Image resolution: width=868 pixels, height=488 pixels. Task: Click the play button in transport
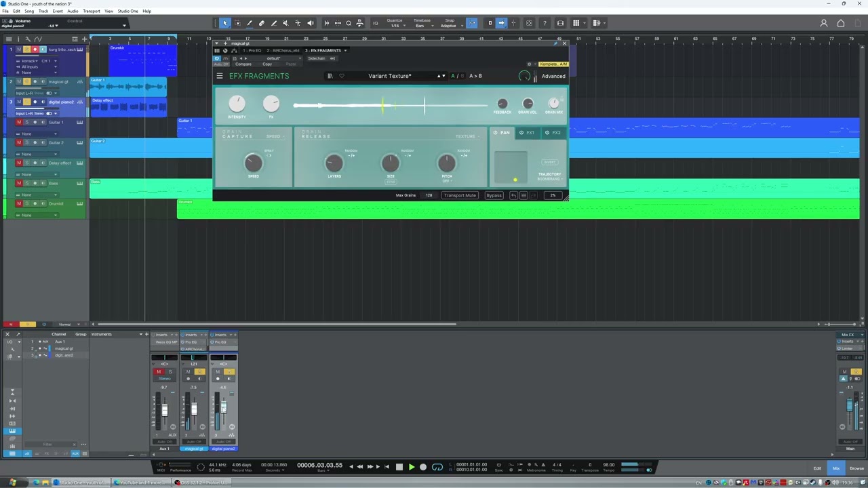tap(411, 466)
